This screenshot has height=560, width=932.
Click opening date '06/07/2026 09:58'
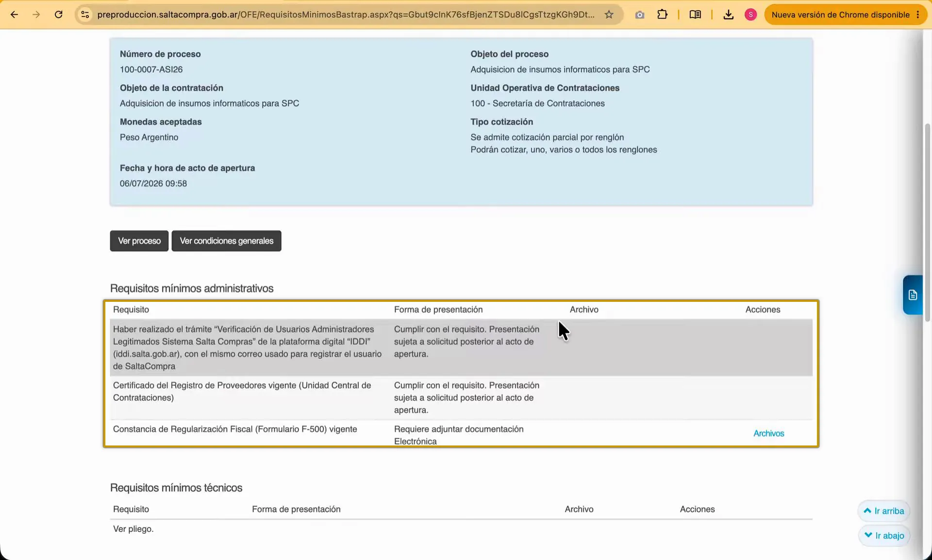pos(153,183)
